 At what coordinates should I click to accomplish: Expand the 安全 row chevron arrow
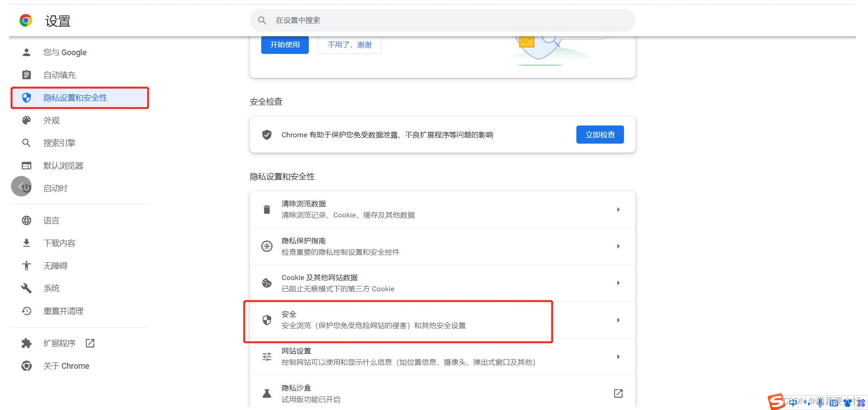[618, 320]
